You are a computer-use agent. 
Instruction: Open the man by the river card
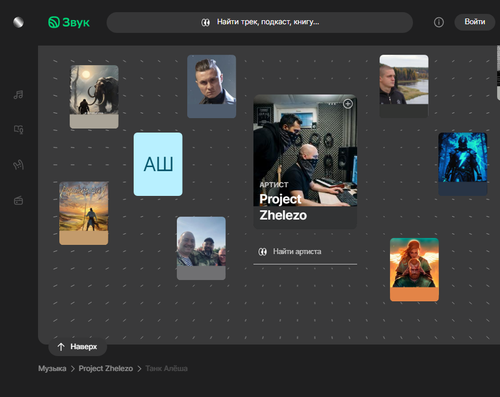[404, 86]
